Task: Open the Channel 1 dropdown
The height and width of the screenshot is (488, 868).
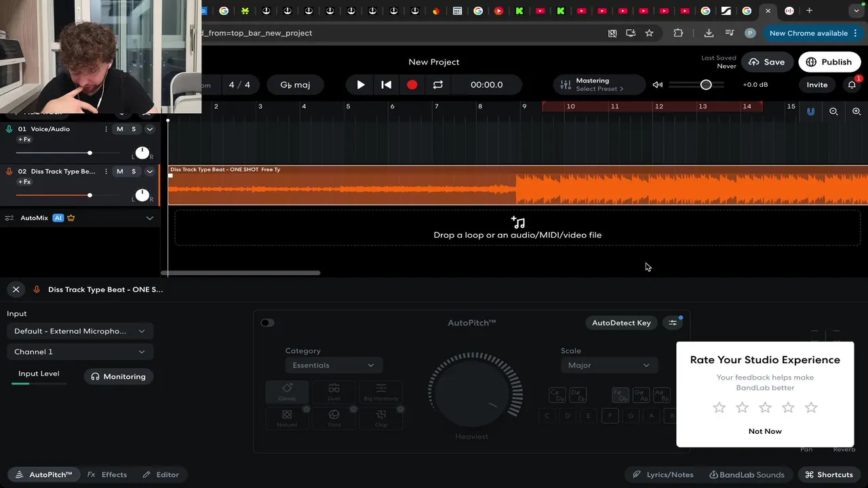Action: pyautogui.click(x=79, y=352)
